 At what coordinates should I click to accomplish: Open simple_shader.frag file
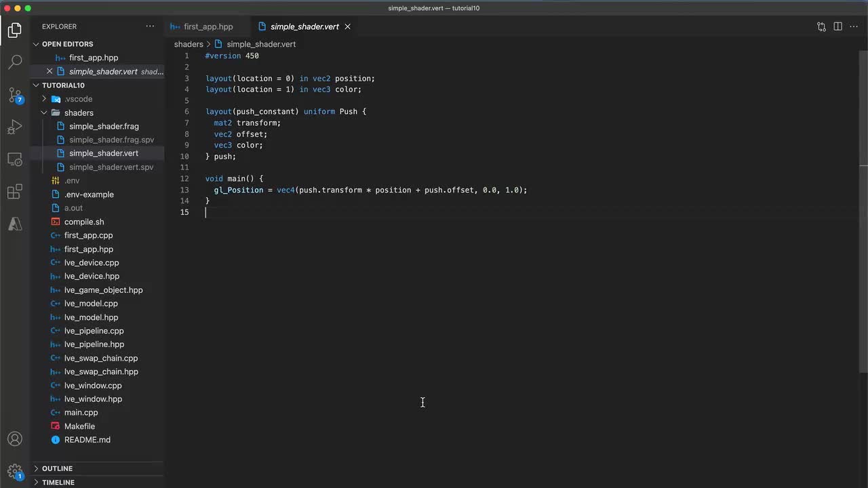(x=104, y=126)
